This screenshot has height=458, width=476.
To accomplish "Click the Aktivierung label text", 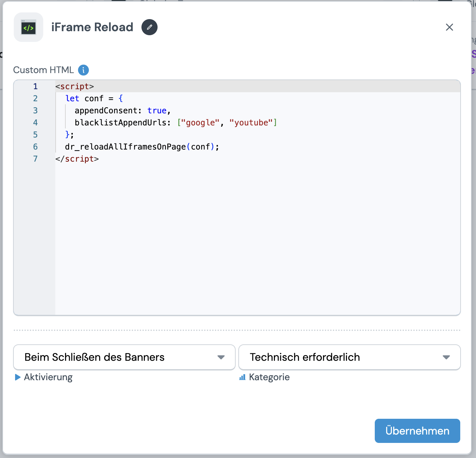I will point(48,377).
